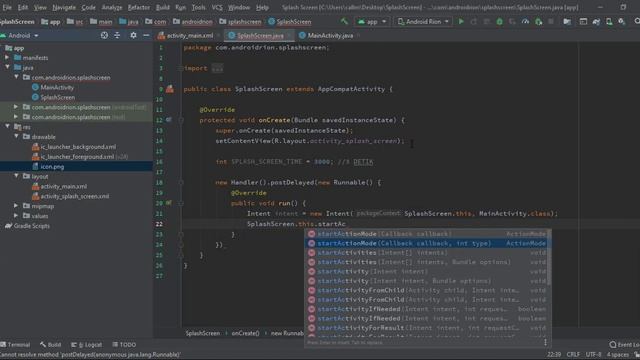This screenshot has width=640, height=360.
Task: Collapse the java folder in project tree
Action: [x=7, y=67]
